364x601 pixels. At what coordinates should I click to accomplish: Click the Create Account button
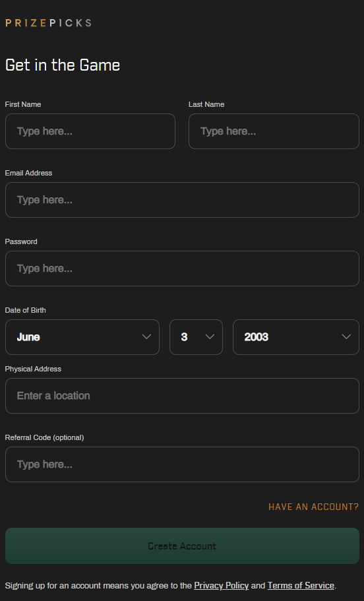[182, 546]
